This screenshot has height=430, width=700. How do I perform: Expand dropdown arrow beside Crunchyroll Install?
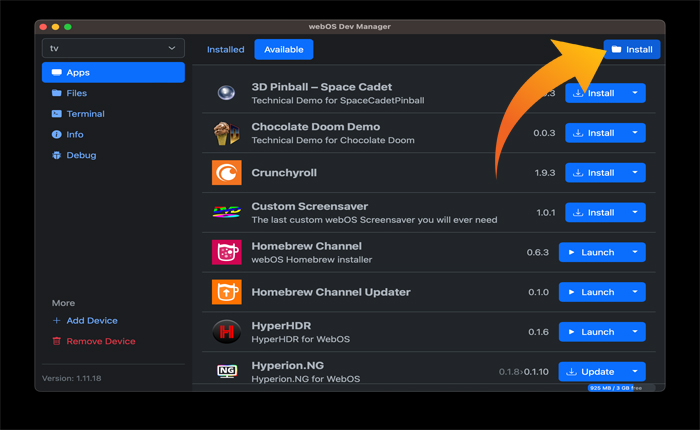tap(635, 173)
